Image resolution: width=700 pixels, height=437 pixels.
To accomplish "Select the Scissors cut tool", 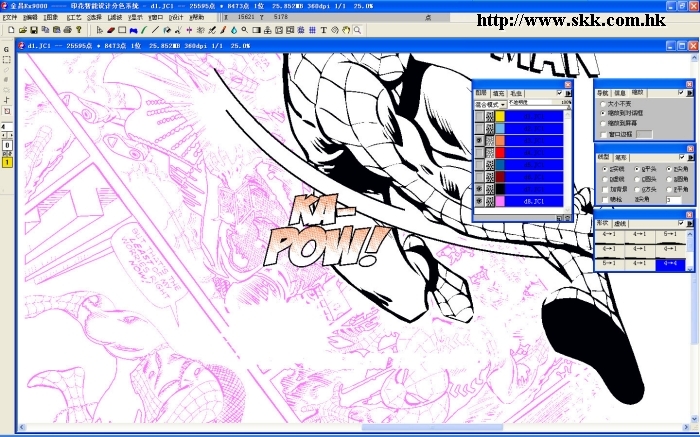I will coord(178,30).
